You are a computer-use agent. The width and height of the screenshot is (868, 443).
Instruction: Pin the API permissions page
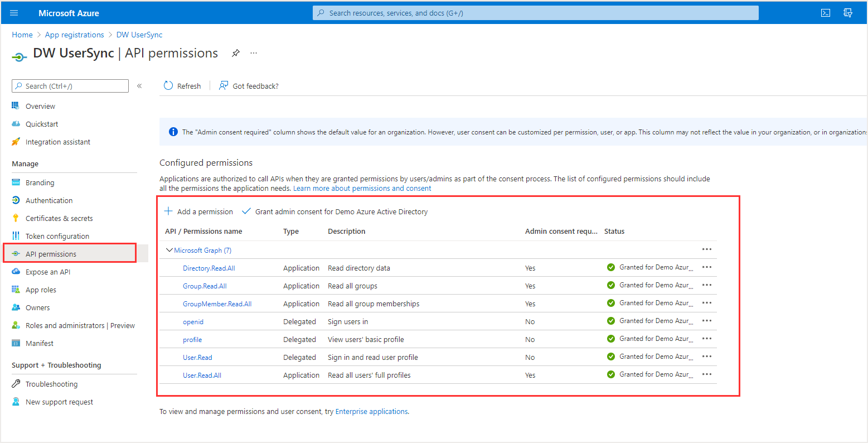click(x=235, y=52)
